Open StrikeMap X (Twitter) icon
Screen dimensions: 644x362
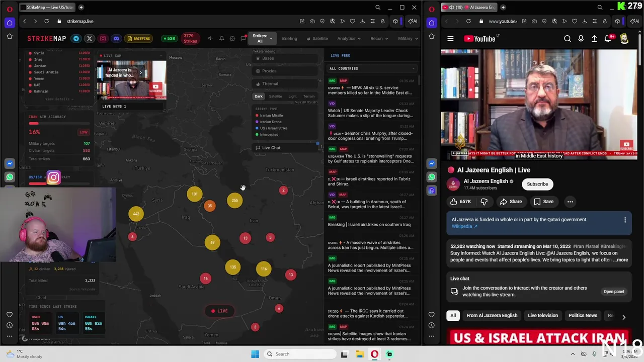pyautogui.click(x=90, y=39)
